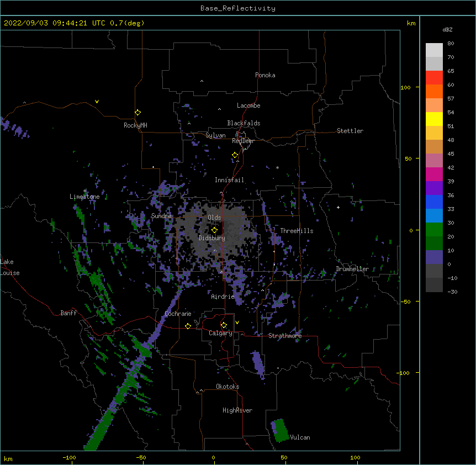Viewport: 476px width, 465px height.
Task: Click the -100 tick on the bottom km axis
Action: (69, 457)
